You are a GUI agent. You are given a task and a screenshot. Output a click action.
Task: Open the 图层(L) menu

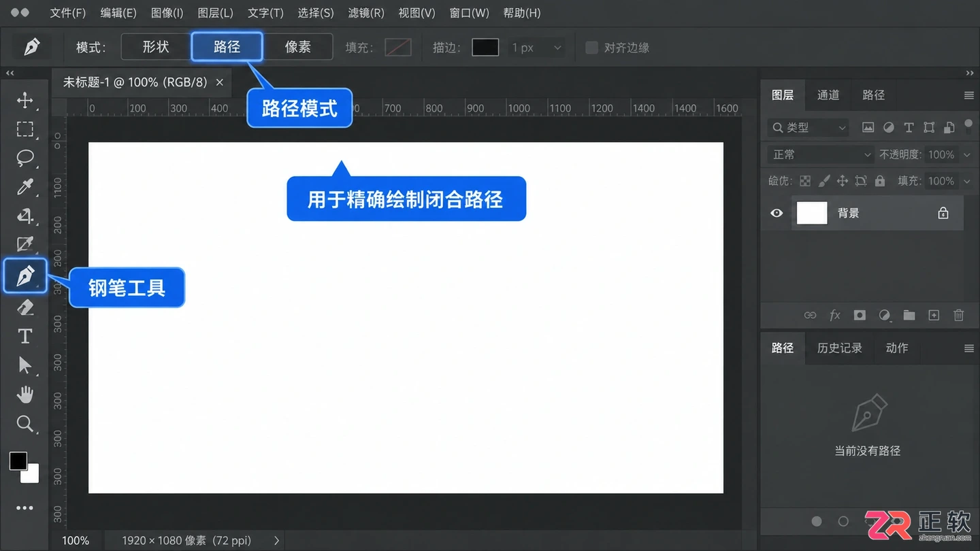[215, 13]
